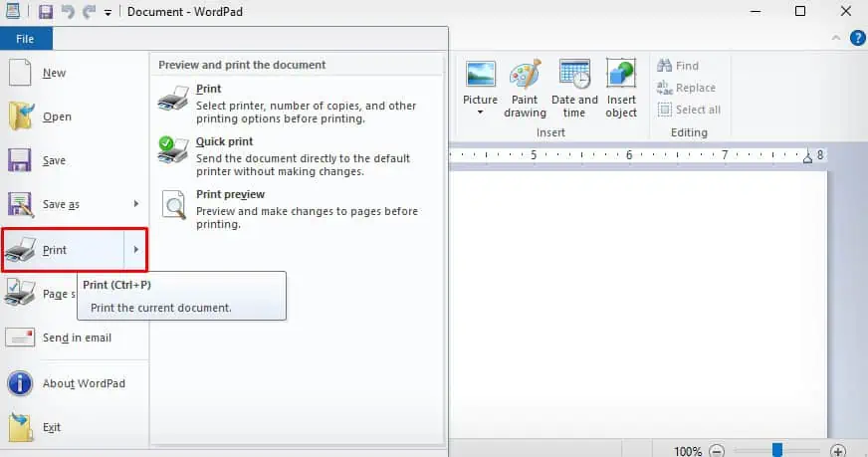868x457 pixels.
Task: Choose Print option with printer settings description
Action: pyautogui.click(x=297, y=103)
